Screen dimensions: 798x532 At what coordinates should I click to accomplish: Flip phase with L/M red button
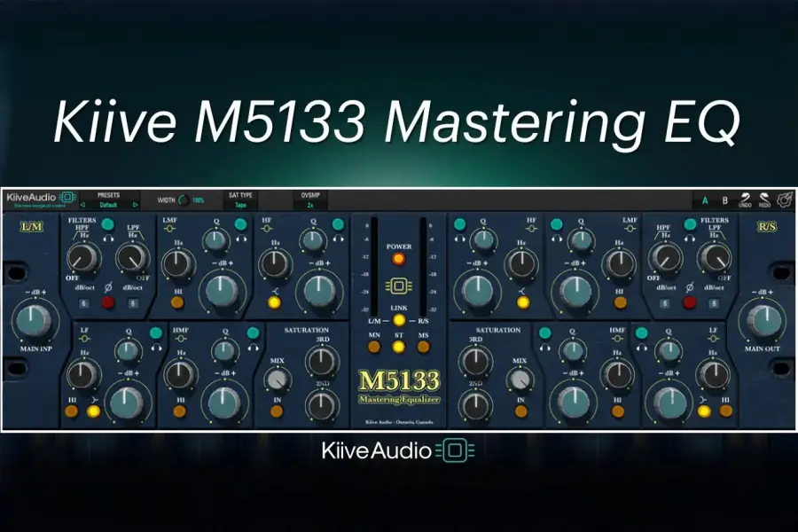click(x=108, y=303)
